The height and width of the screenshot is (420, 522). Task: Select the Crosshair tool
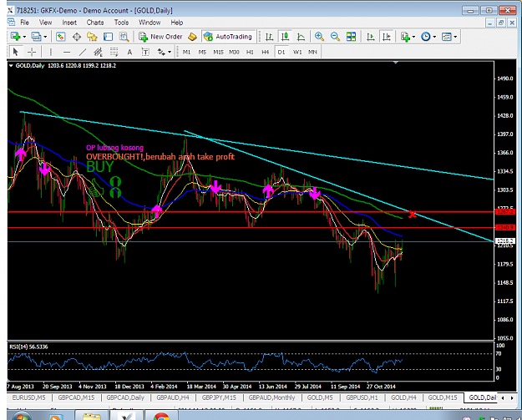(x=32, y=52)
